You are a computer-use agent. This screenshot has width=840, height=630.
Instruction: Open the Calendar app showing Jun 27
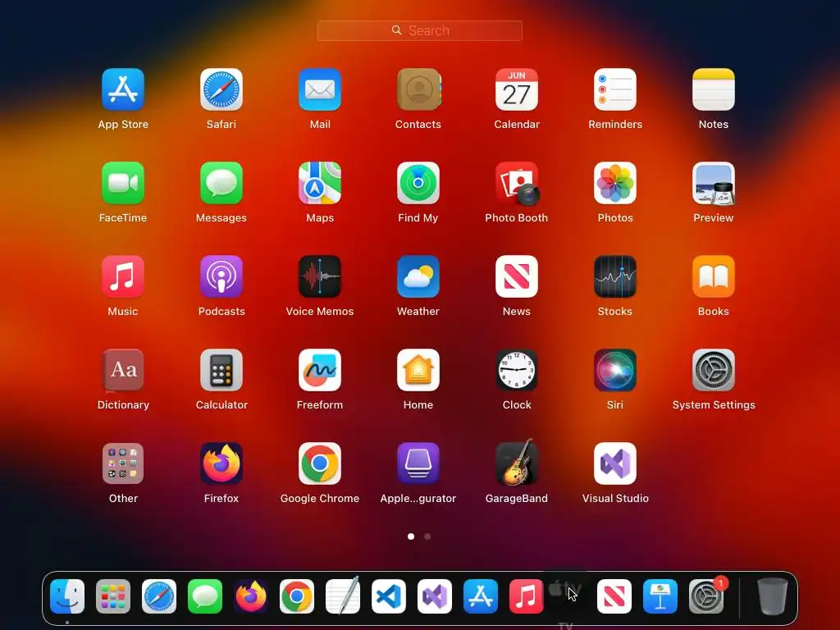(x=517, y=89)
